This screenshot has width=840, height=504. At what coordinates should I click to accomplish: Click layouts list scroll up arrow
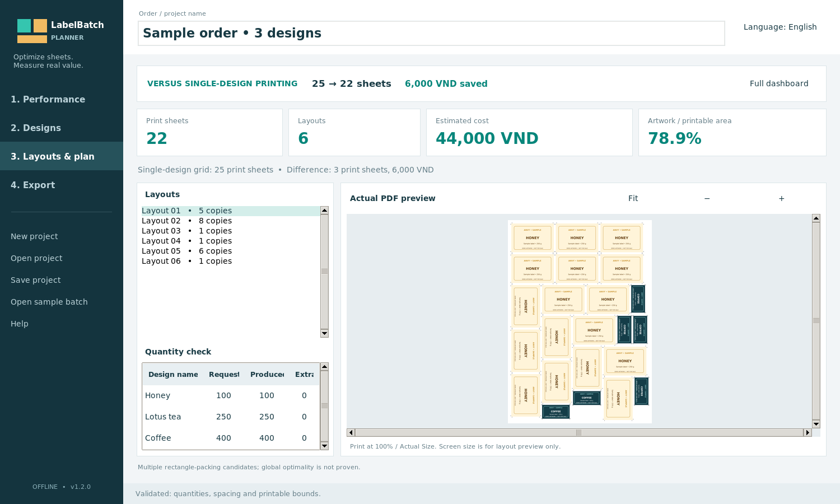click(324, 210)
